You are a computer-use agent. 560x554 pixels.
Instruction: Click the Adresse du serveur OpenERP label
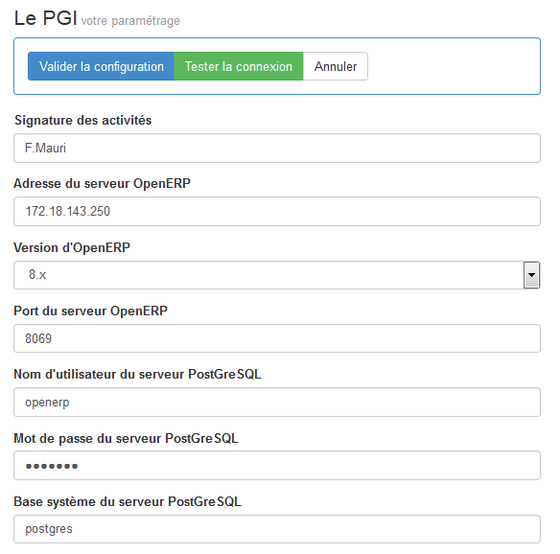pos(102,184)
